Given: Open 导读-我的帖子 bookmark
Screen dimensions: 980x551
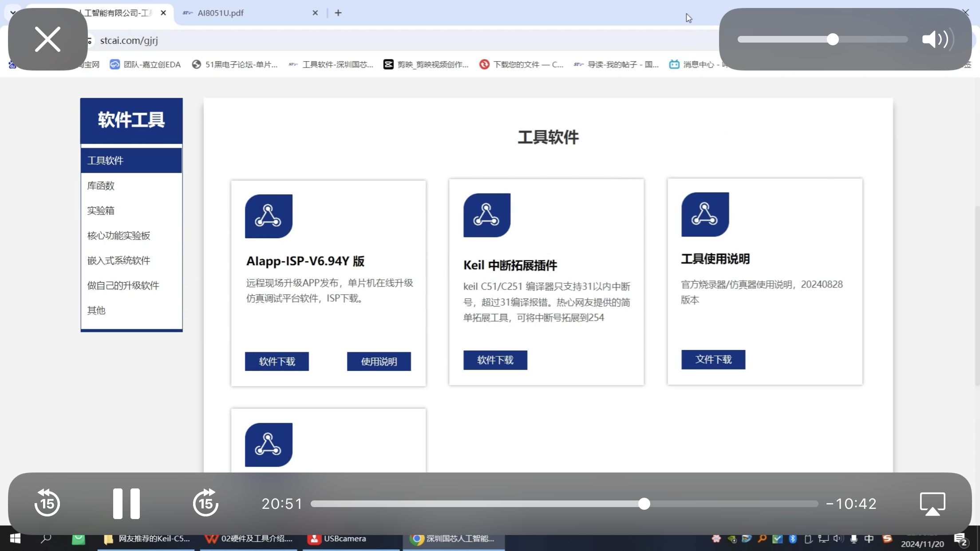Looking at the screenshot, I should tap(616, 65).
